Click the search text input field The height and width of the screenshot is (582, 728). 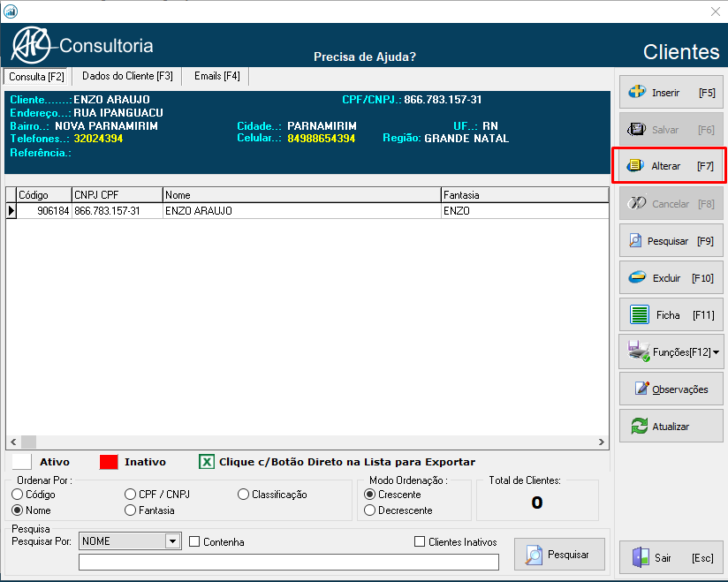point(289,562)
